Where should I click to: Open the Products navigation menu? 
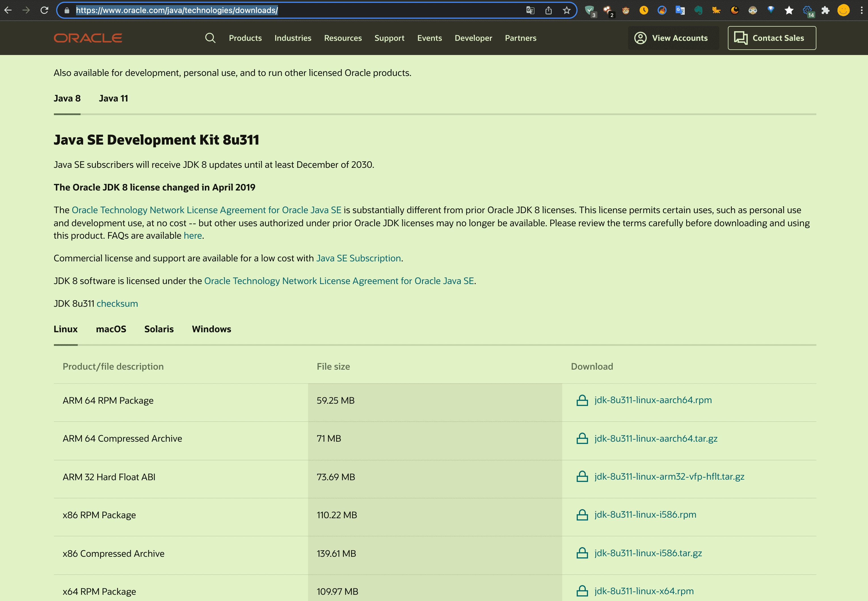tap(245, 38)
